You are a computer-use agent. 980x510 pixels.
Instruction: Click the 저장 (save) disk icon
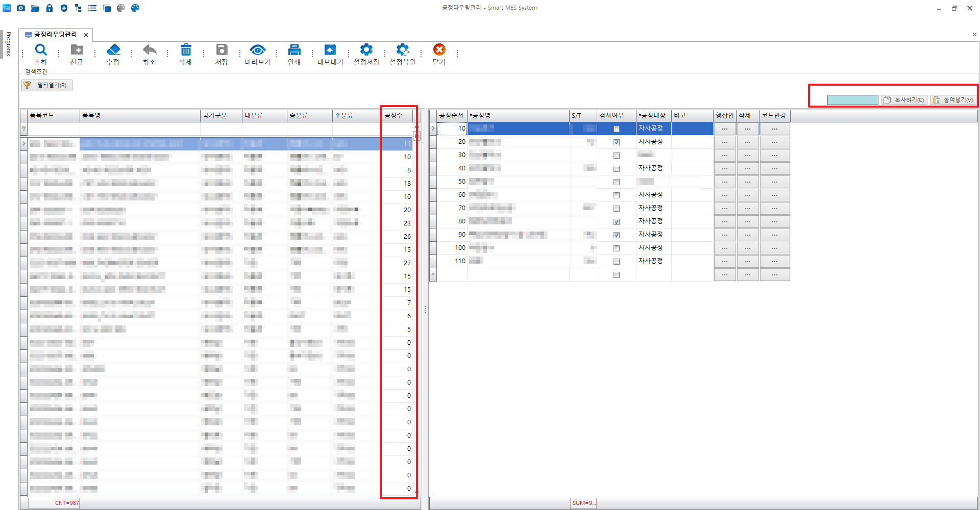(222, 50)
